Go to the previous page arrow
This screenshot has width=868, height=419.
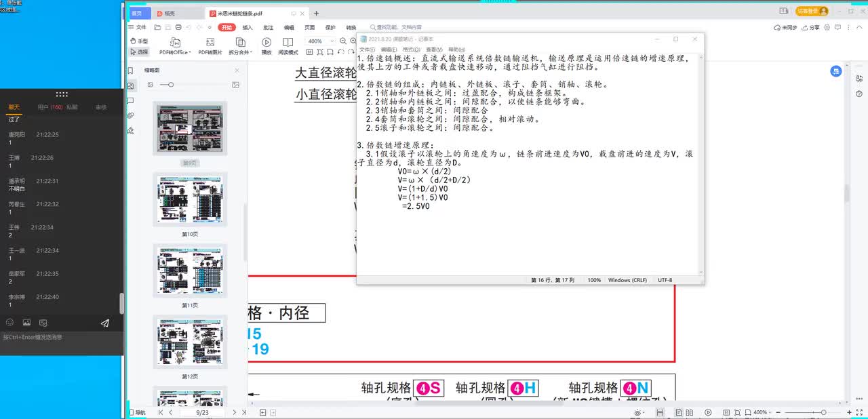170,412
